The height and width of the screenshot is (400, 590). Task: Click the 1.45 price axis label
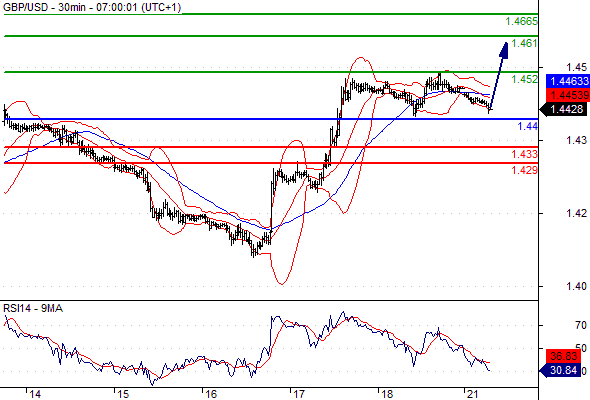click(x=576, y=67)
